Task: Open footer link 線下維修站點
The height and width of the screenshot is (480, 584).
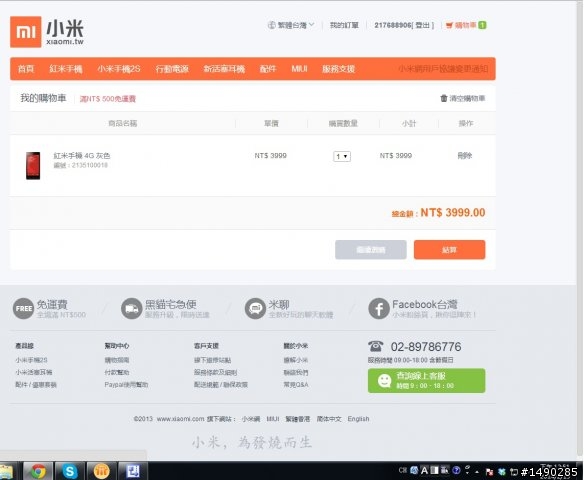Action: coord(212,360)
